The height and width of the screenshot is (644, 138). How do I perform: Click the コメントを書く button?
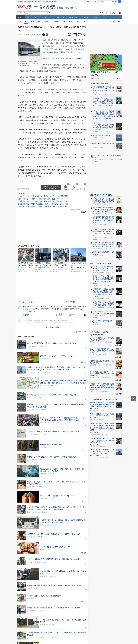pyautogui.click(x=69, y=302)
